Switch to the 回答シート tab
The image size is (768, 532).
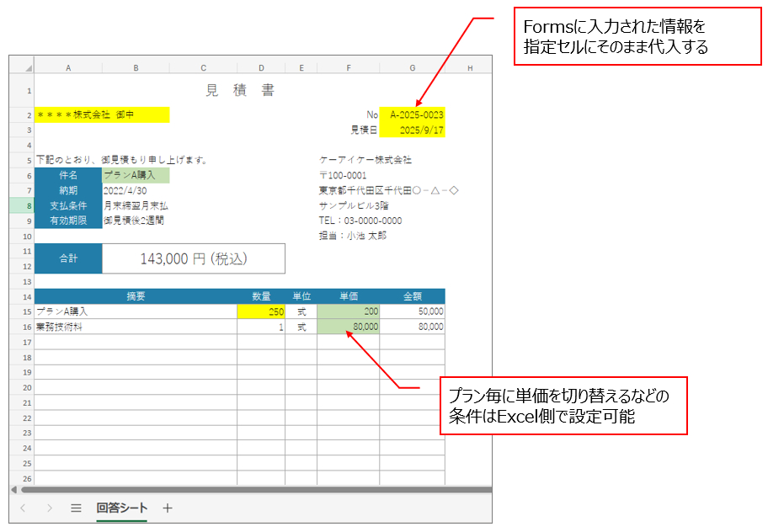[122, 508]
